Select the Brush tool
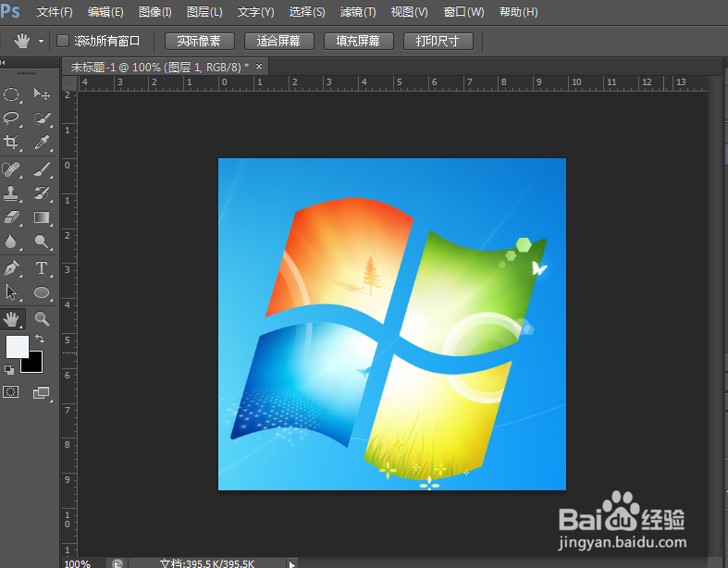Image resolution: width=728 pixels, height=568 pixels. 42,169
